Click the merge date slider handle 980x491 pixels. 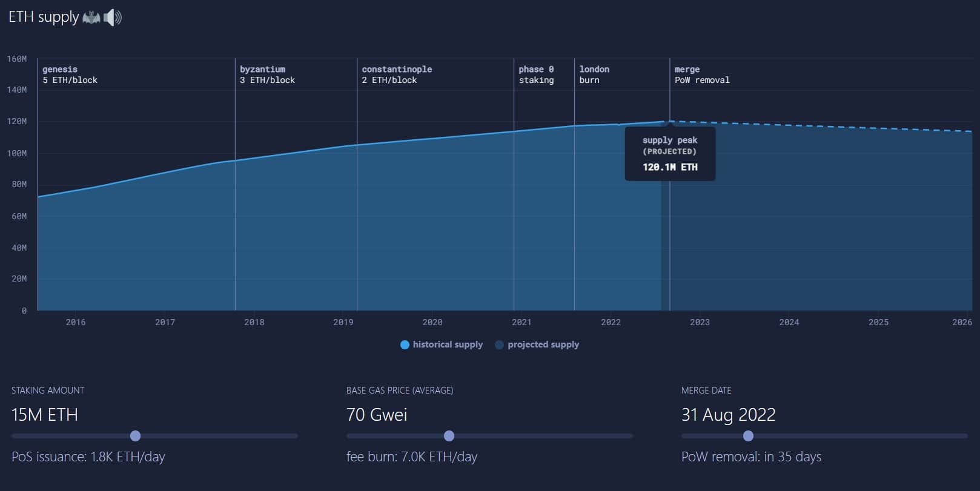click(748, 436)
